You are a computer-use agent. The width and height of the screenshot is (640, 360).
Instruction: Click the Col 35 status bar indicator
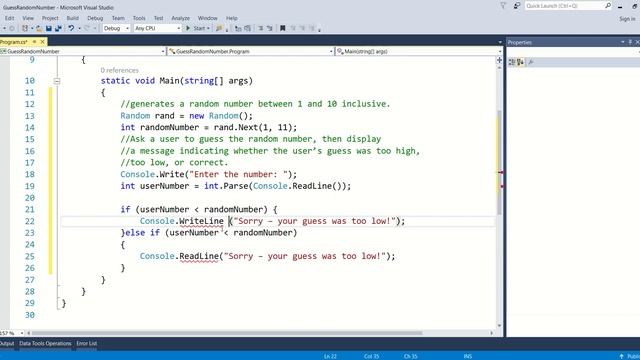point(371,356)
